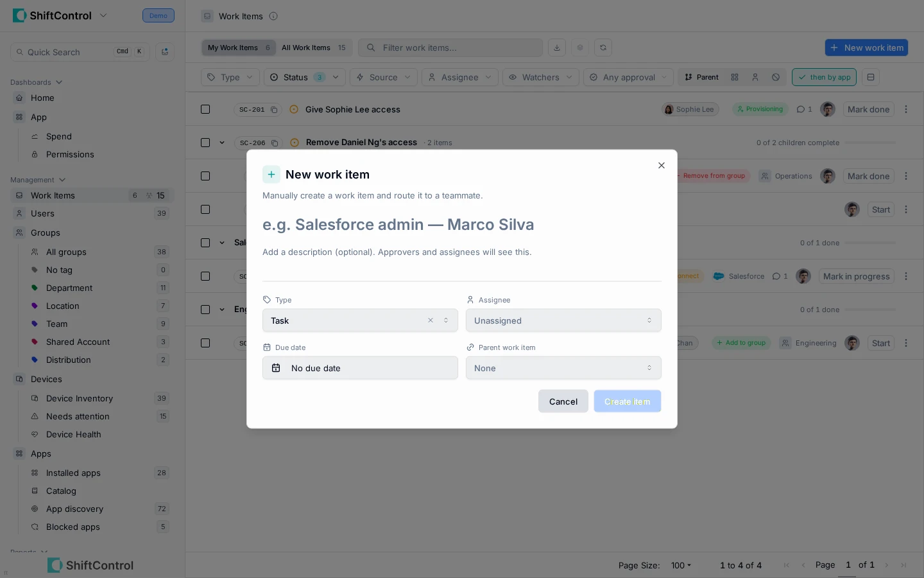Open the kebab menu on the Mark in progress row
Screen dimensions: 924x578
coord(906,276)
